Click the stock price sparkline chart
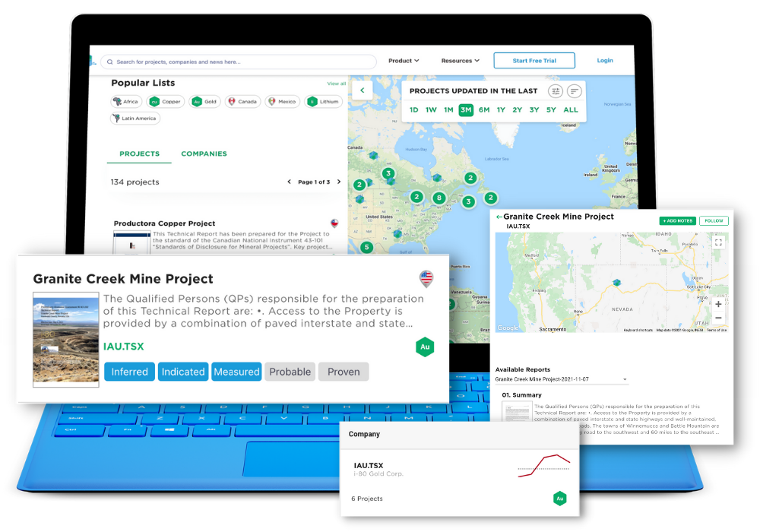760x532 pixels. click(x=543, y=466)
